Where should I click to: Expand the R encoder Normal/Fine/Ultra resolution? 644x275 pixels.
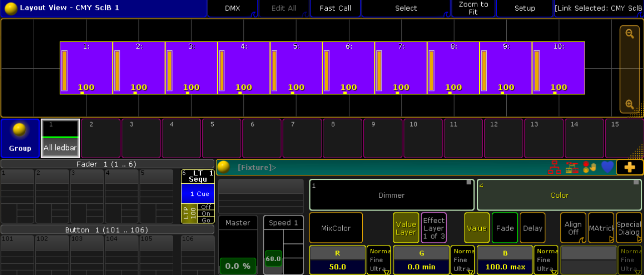point(379,260)
